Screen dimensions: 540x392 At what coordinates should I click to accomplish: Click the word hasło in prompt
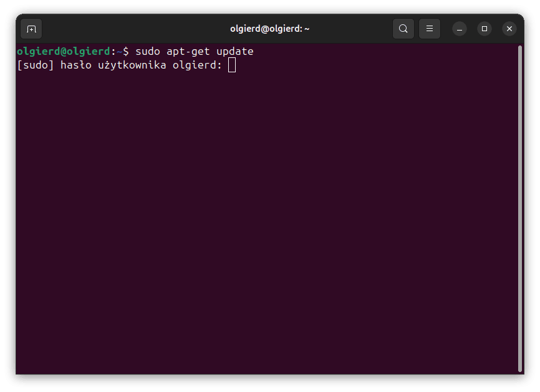tap(75, 65)
